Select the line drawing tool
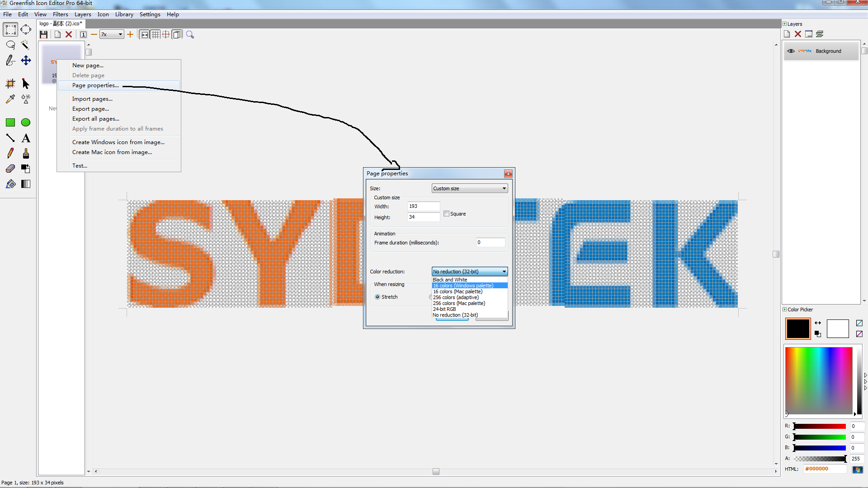The image size is (868, 488). click(10, 138)
